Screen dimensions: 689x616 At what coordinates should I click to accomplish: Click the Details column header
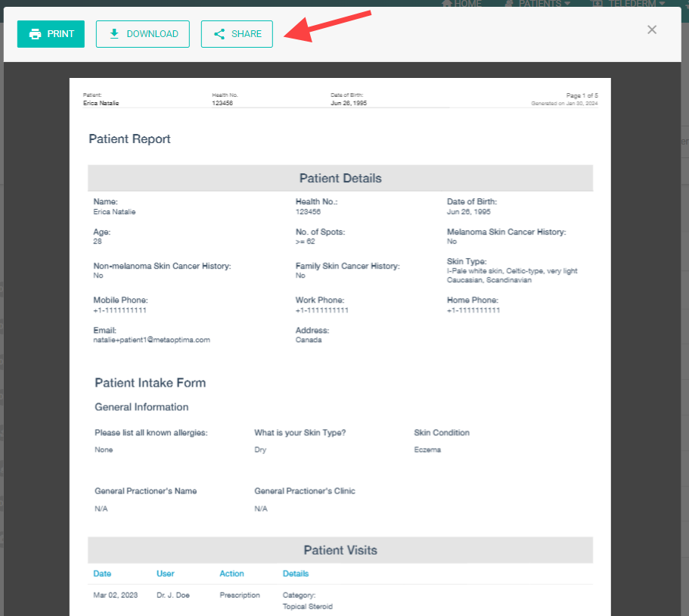tap(296, 574)
